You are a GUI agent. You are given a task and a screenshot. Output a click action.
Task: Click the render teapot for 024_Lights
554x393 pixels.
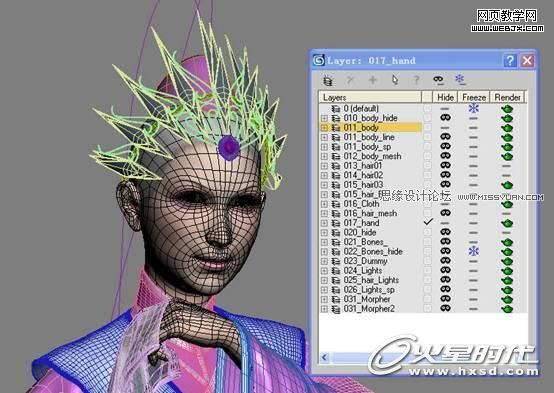pos(507,271)
